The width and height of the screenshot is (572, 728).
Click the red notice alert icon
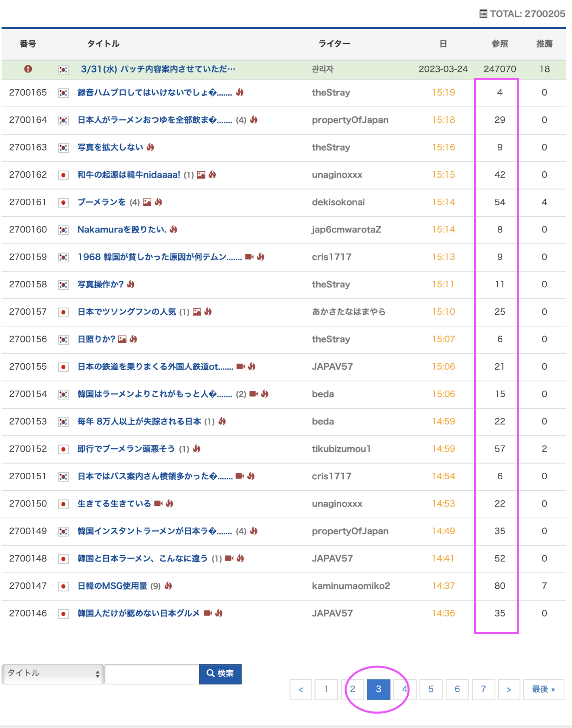point(28,69)
